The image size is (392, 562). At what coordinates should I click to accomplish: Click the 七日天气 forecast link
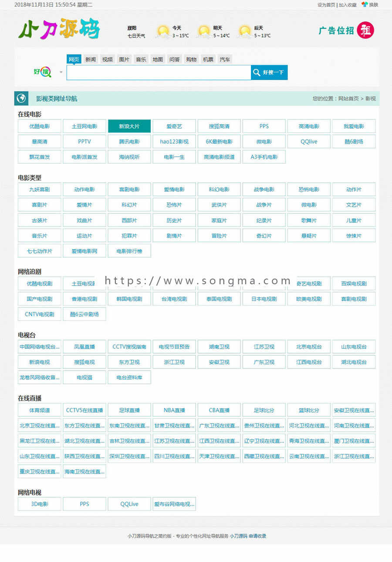(x=136, y=36)
